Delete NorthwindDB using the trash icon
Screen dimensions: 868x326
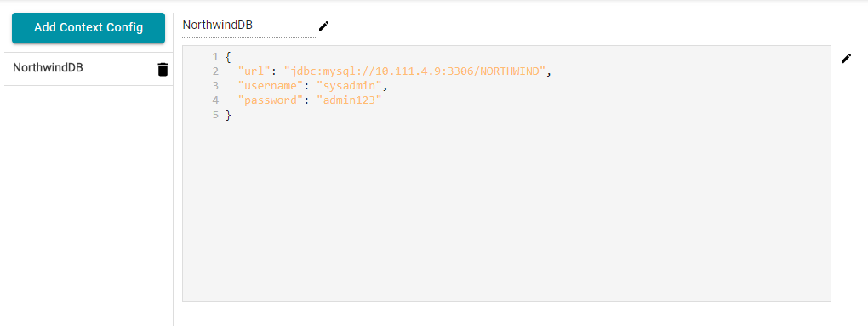pos(163,69)
